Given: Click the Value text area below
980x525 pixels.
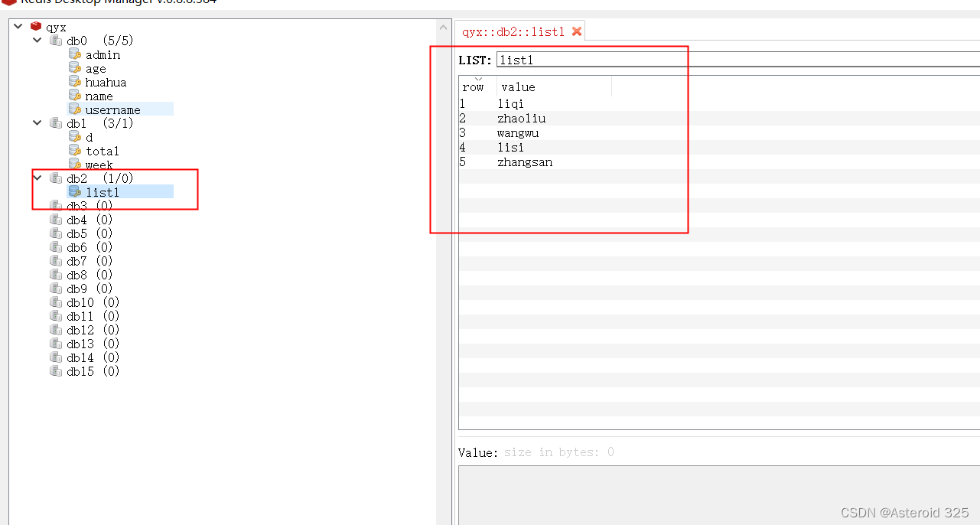Looking at the screenshot, I should click(x=719, y=494).
